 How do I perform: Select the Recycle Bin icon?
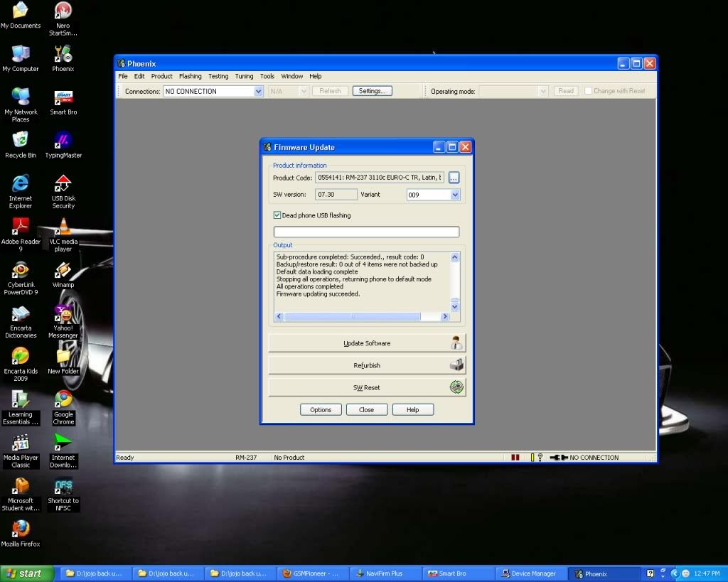point(21,145)
